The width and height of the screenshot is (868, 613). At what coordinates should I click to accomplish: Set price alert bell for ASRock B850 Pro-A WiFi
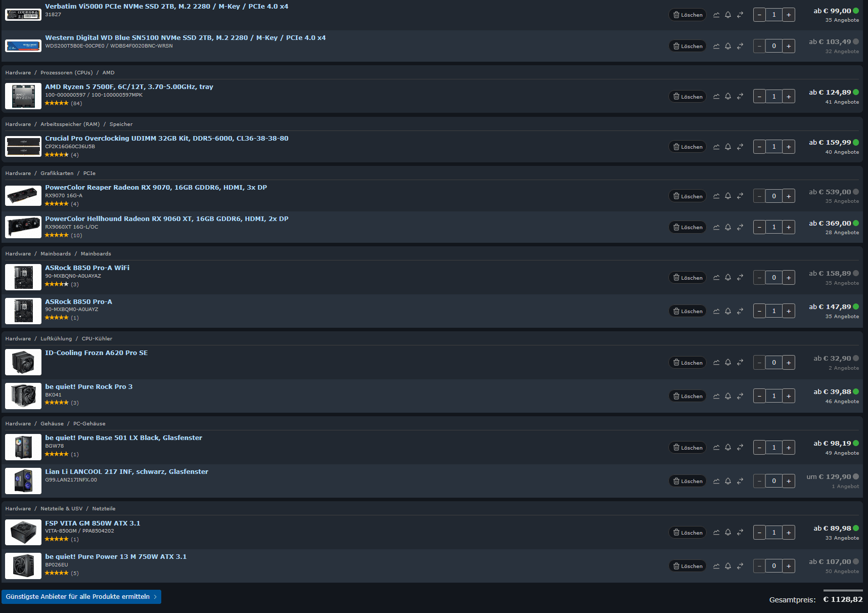728,277
